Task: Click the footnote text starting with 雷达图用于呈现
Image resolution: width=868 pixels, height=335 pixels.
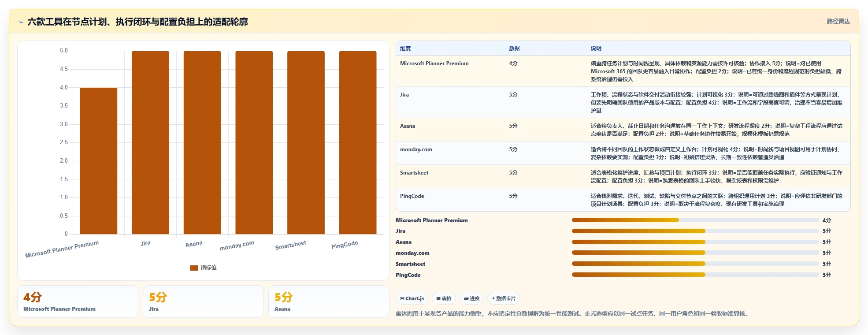Action: [x=573, y=314]
